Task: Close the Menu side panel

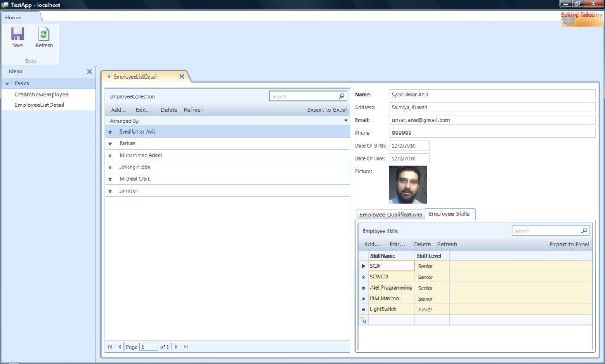Action: (x=90, y=71)
